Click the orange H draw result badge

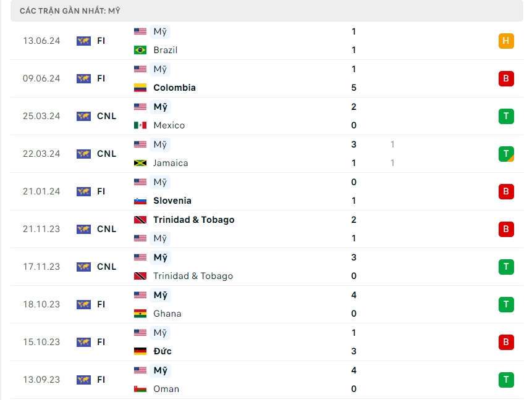[x=506, y=41]
